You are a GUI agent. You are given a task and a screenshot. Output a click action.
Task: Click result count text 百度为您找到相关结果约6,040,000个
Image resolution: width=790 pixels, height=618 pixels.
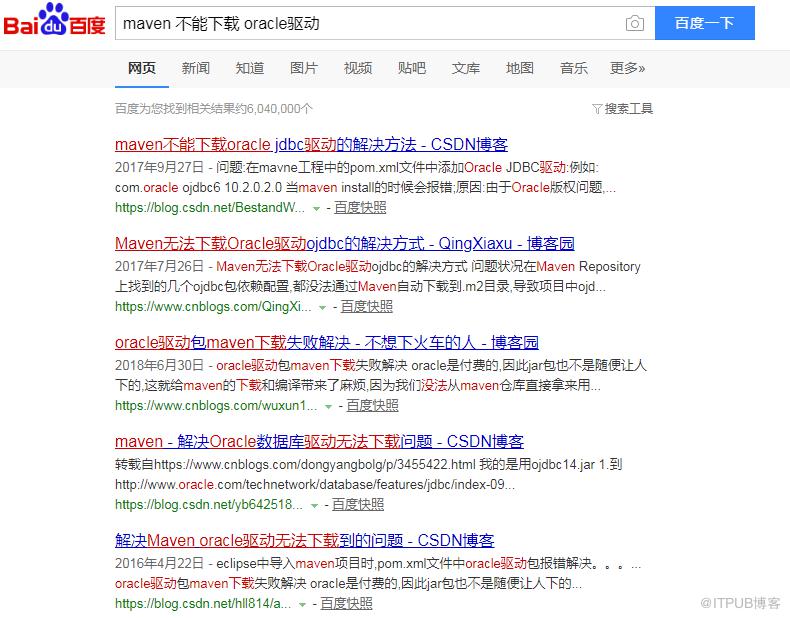pyautogui.click(x=214, y=109)
